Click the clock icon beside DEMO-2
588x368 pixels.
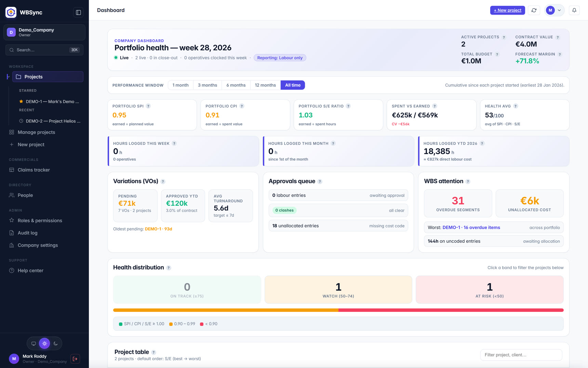[21, 121]
